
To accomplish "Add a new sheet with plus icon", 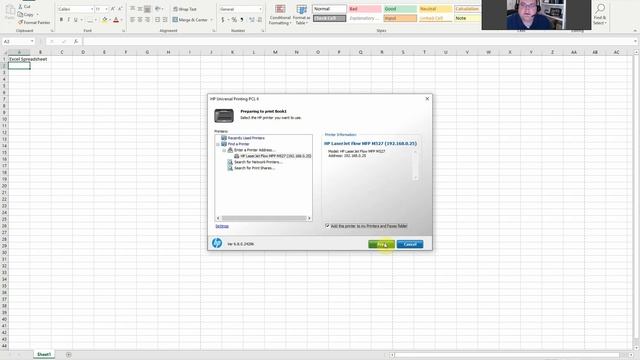I will pos(69,355).
